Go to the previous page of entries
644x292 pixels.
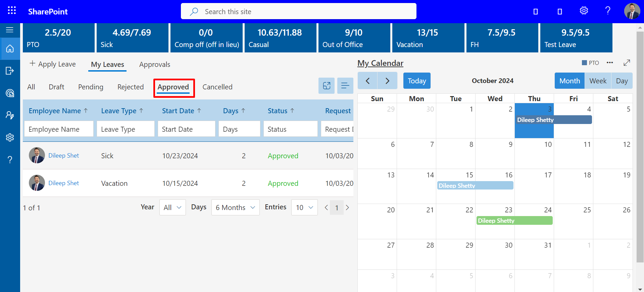(x=326, y=208)
